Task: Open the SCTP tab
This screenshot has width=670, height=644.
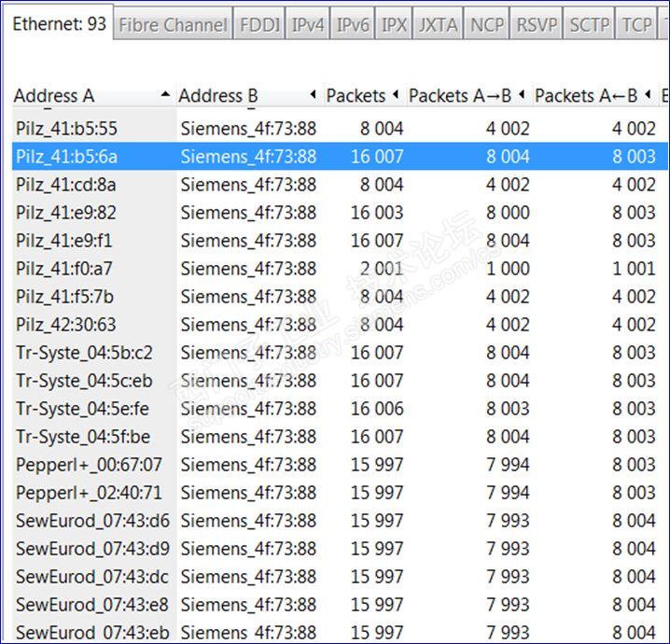Action: [589, 25]
